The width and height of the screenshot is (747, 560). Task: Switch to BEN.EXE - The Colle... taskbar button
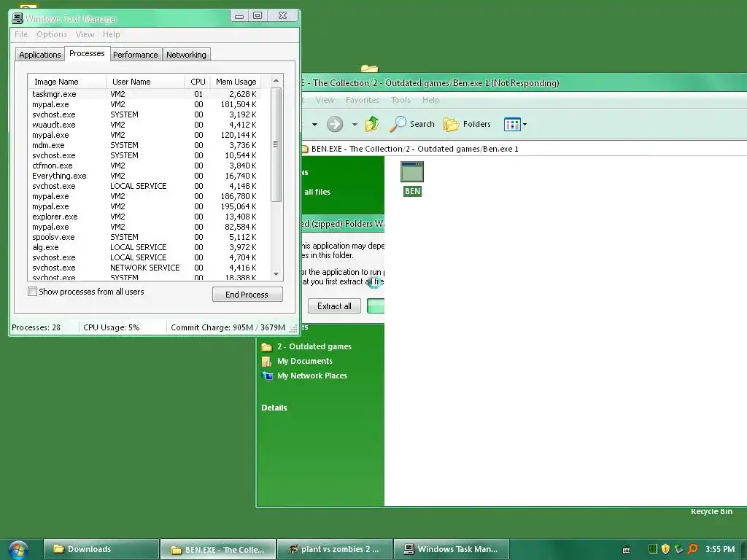(218, 550)
